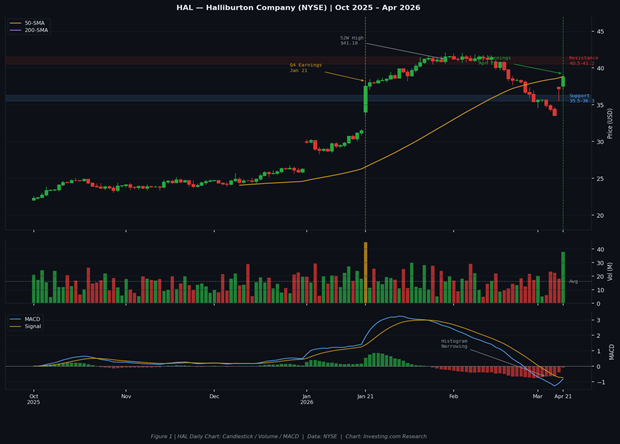Toggle the MACD line legend entry
This screenshot has width=620, height=444.
click(x=30, y=318)
